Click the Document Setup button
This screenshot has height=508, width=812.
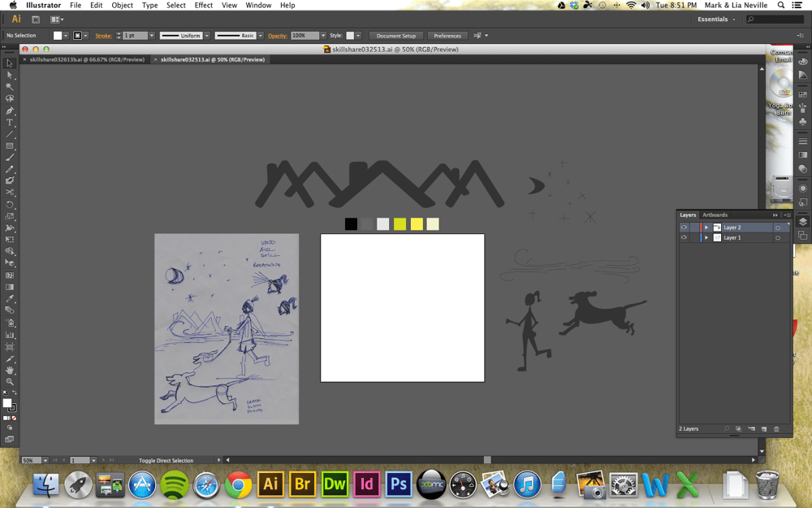point(396,36)
